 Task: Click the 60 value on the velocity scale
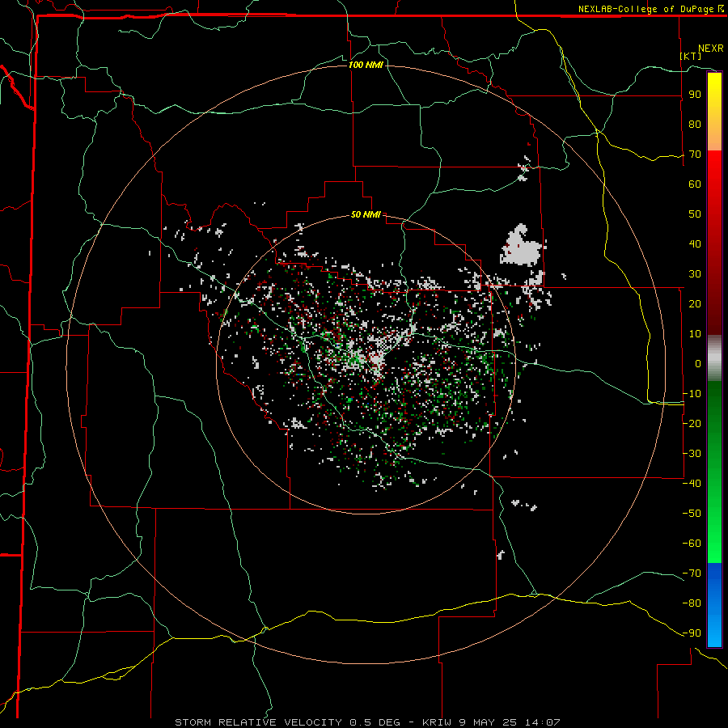pyautogui.click(x=695, y=184)
